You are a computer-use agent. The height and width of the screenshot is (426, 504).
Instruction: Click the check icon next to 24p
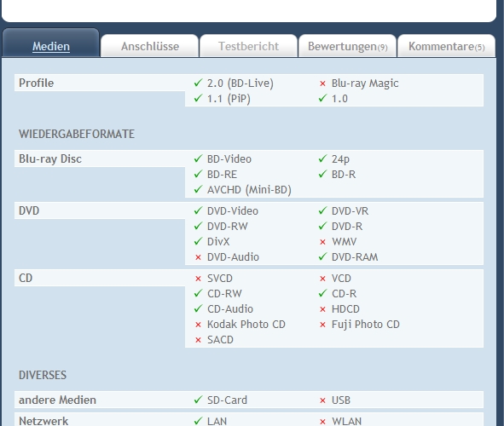point(322,158)
